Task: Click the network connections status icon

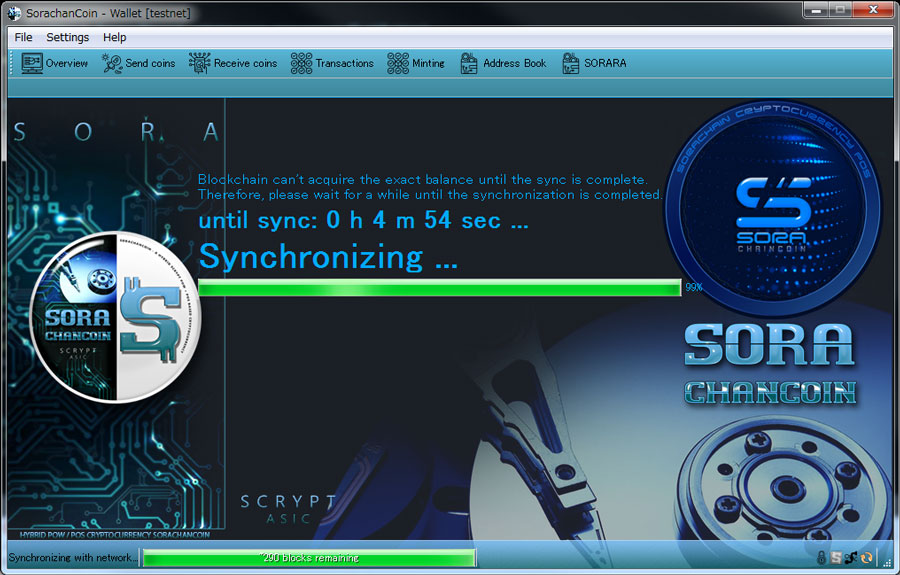Action: coord(851,557)
